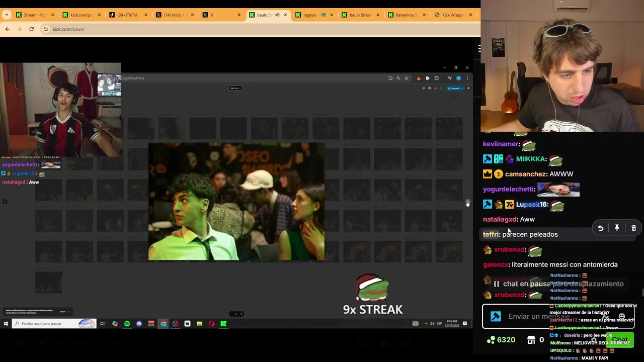The image size is (644, 362).
Task: Close the active baulo stream tab
Action: [285, 15]
